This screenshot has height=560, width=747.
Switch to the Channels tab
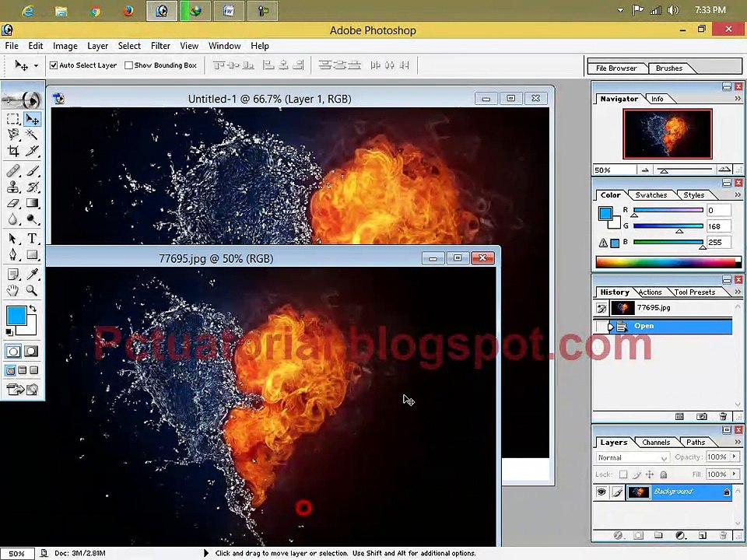(655, 443)
